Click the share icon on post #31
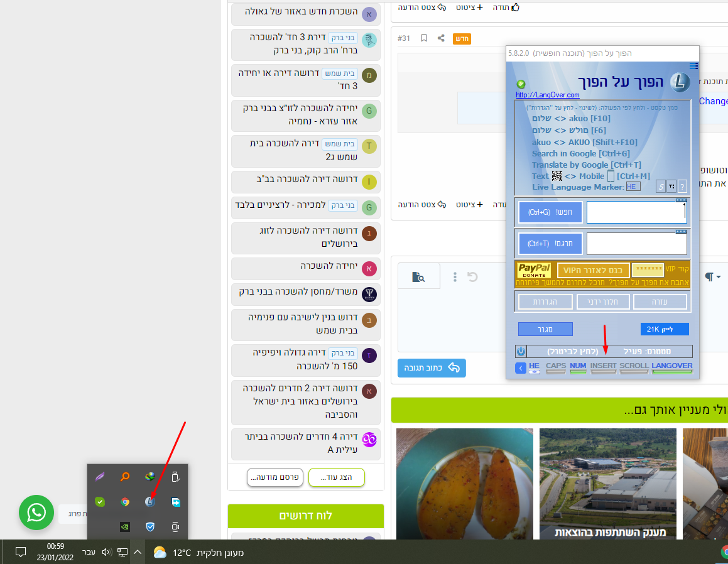728x564 pixels. tap(440, 38)
